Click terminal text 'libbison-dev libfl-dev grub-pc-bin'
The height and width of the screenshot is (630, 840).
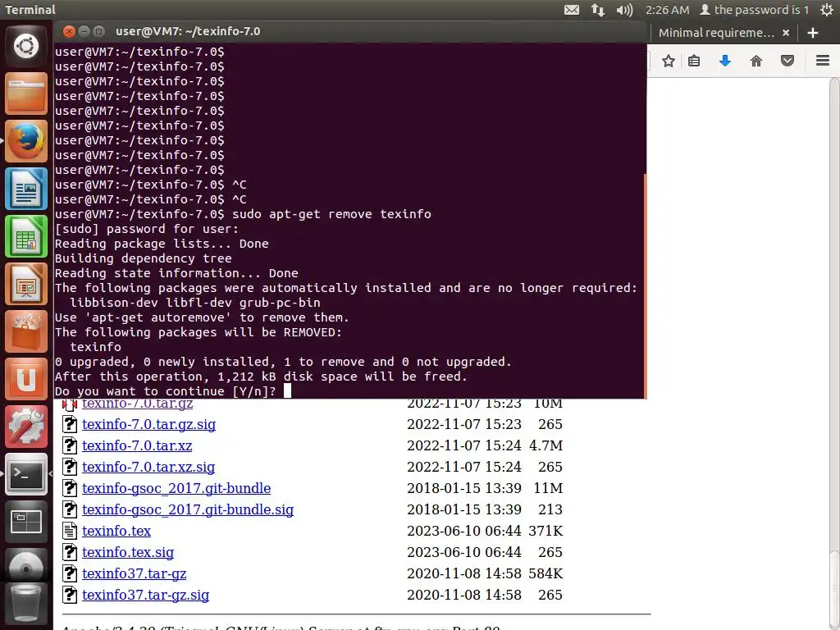click(195, 303)
